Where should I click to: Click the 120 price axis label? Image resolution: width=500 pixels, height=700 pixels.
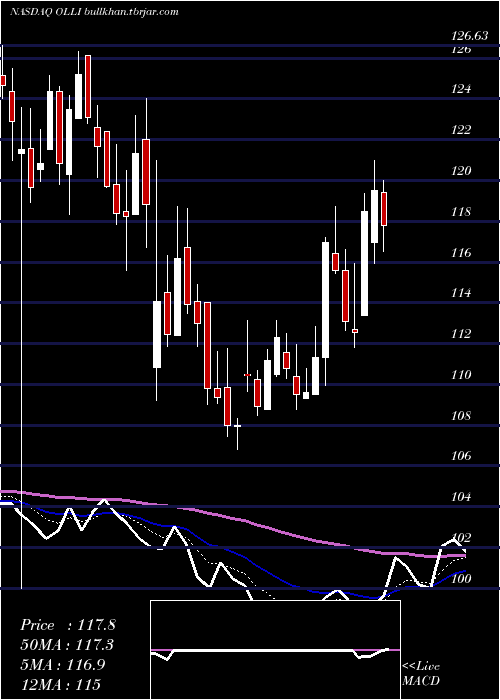[x=461, y=171]
